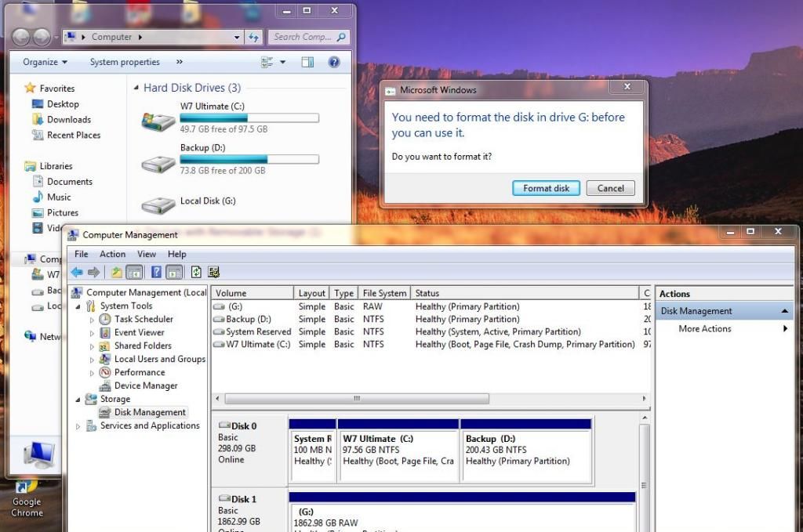803x532 pixels.
Task: Select Desktop under Favorites
Action: tap(63, 104)
